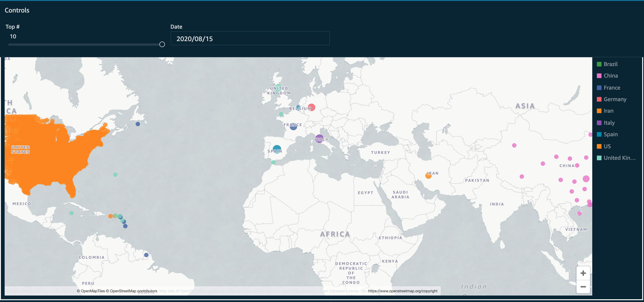Click Germany legend item
Viewport: 644px width, 302px height.
pyautogui.click(x=614, y=99)
